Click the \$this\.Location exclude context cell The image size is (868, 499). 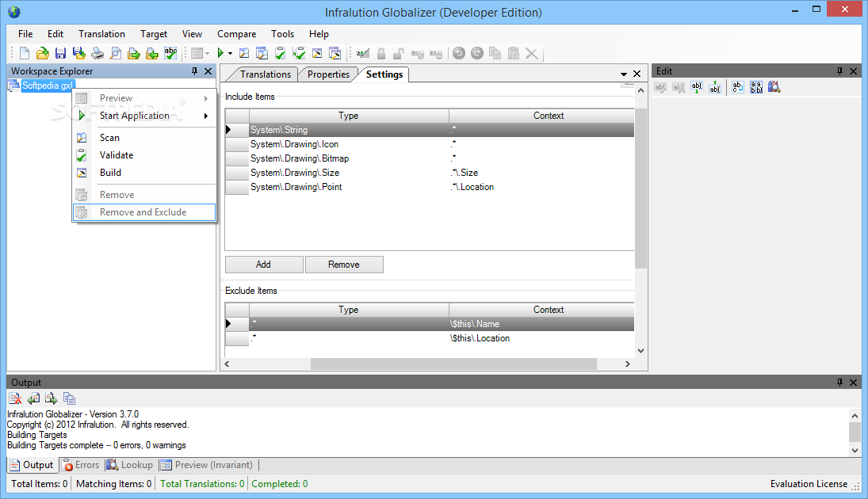(541, 338)
